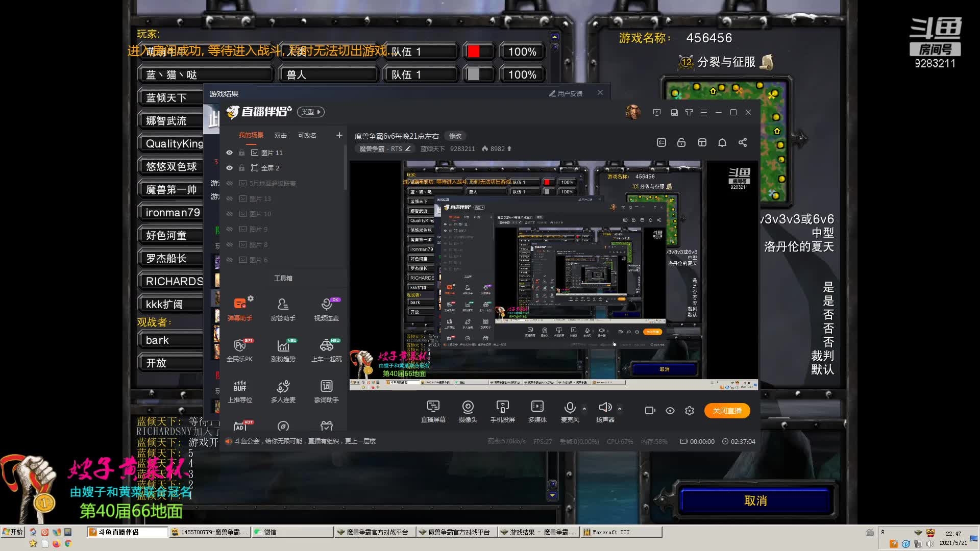Switch to the 双击 scene tab
The width and height of the screenshot is (980, 551).
click(280, 135)
